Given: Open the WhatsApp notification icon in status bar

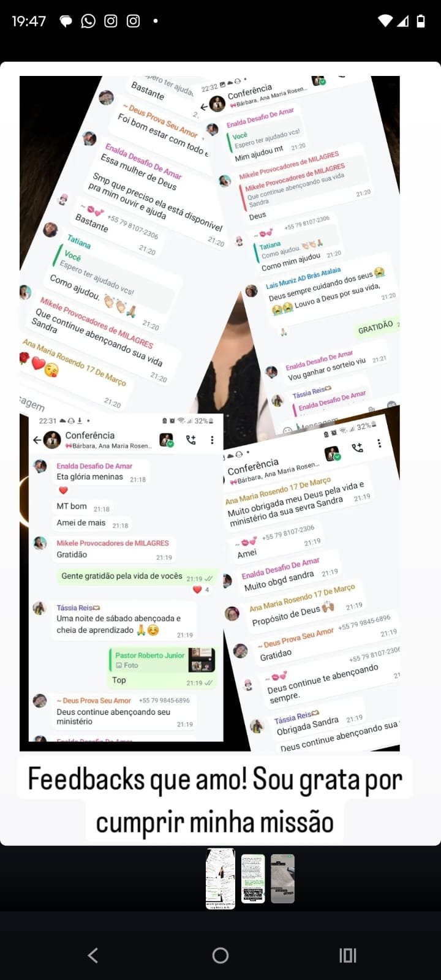Looking at the screenshot, I should 88,21.
